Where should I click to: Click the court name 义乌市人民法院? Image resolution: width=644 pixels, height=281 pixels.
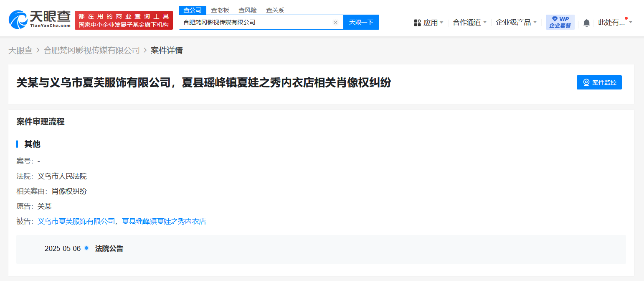(x=62, y=176)
